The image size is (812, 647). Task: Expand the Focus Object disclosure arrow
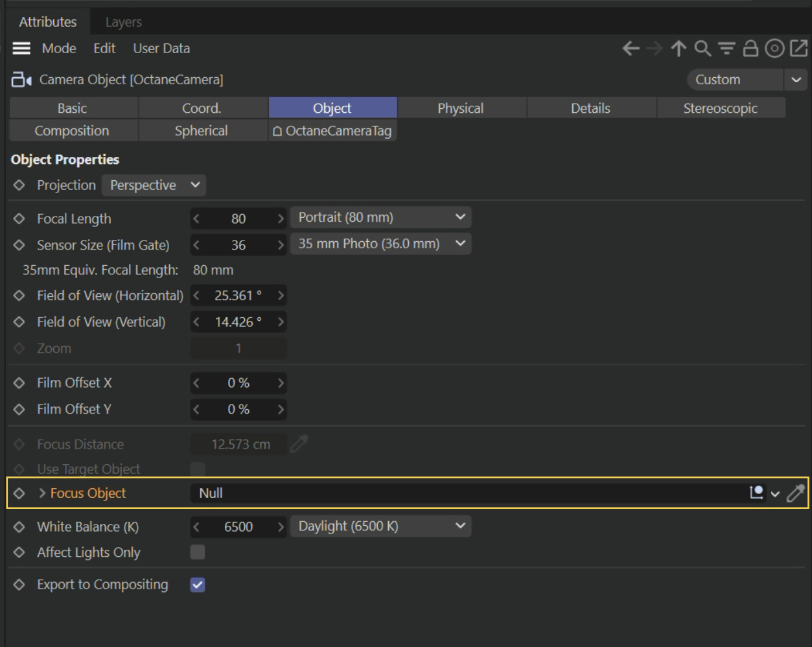[42, 493]
